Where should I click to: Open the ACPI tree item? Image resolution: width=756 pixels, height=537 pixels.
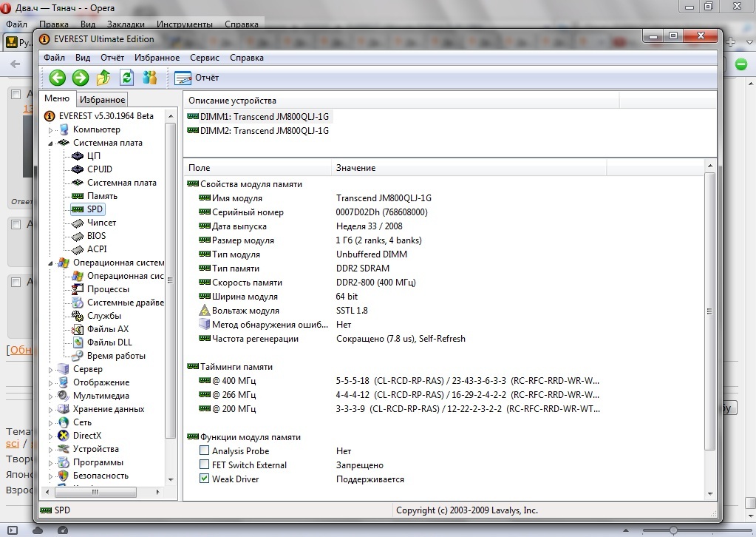click(x=97, y=249)
